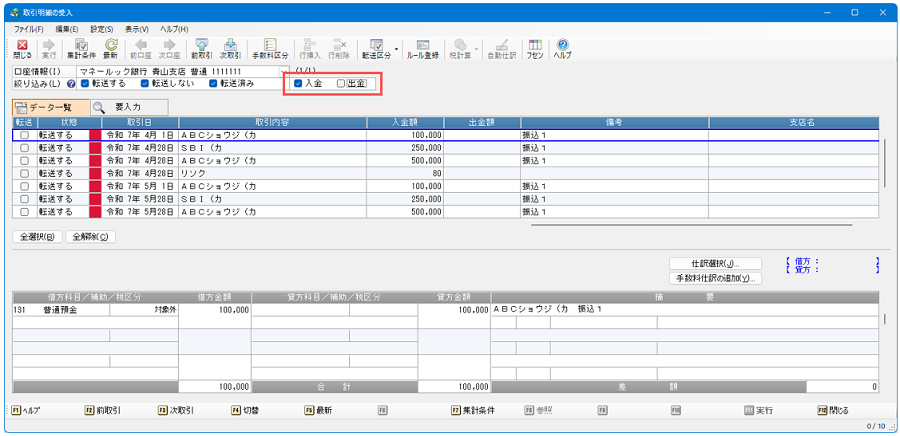Uncheck the 転送する filter checkbox
Screen dimensions: 900x436
click(84, 84)
